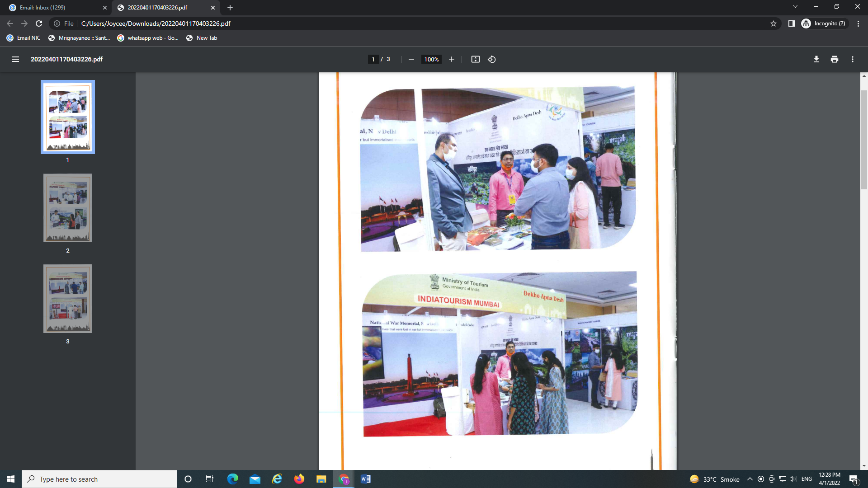The height and width of the screenshot is (488, 868).
Task: Open the PDF viewer more actions menu
Action: click(x=853, y=59)
